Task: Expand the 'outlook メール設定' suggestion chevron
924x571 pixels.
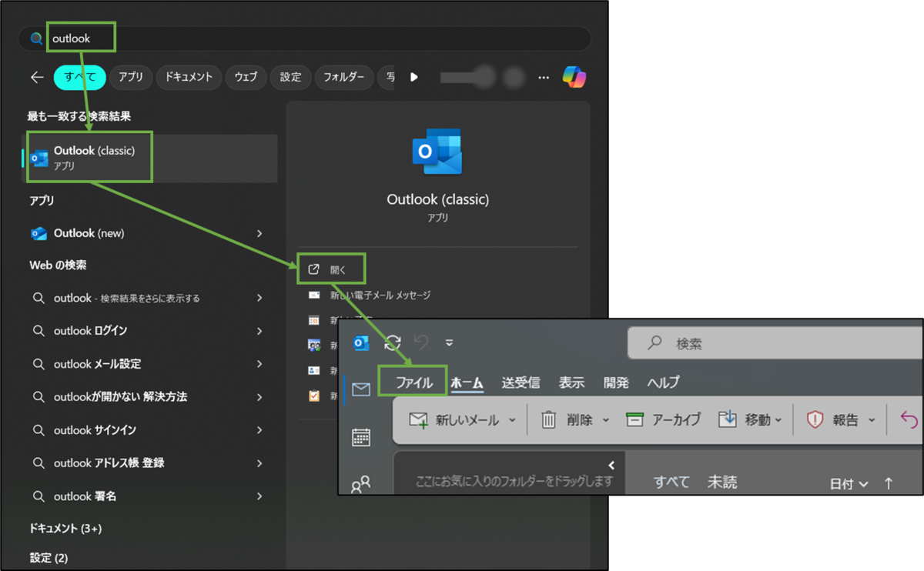Action: click(259, 364)
